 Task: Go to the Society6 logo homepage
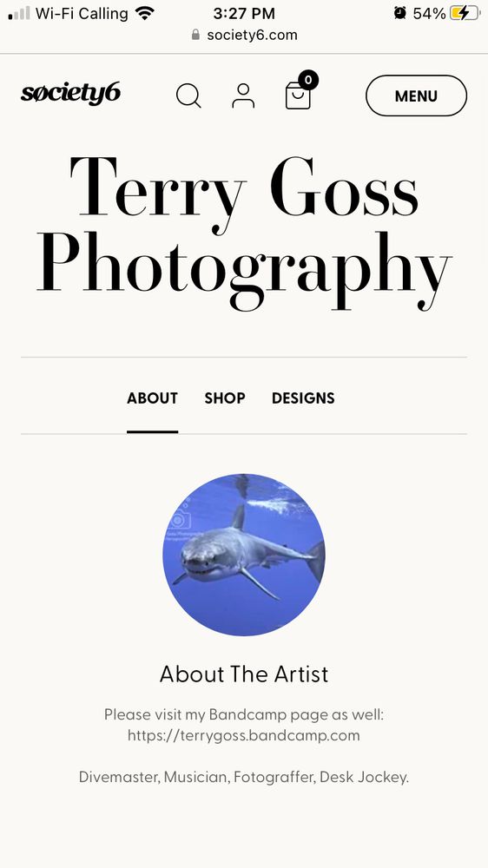70,94
